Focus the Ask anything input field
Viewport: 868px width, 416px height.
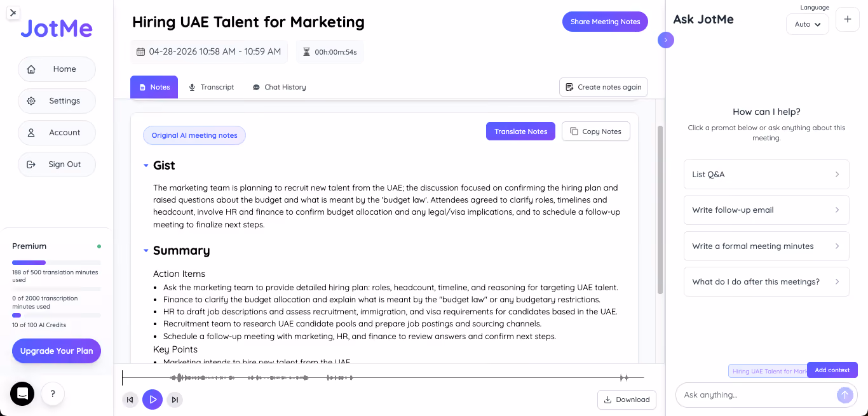[757, 394]
